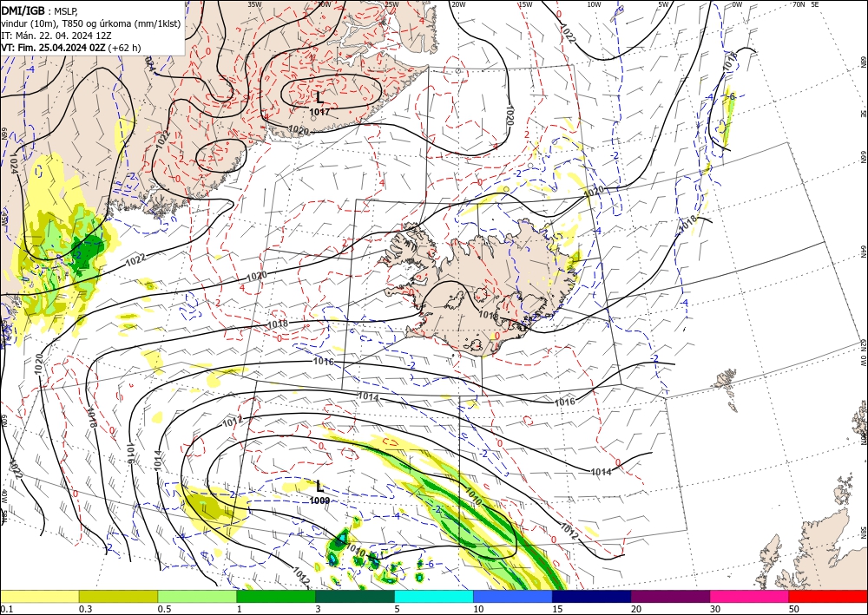Click the legend value label 15
Viewport: 868px width, 615px height.
(x=557, y=609)
